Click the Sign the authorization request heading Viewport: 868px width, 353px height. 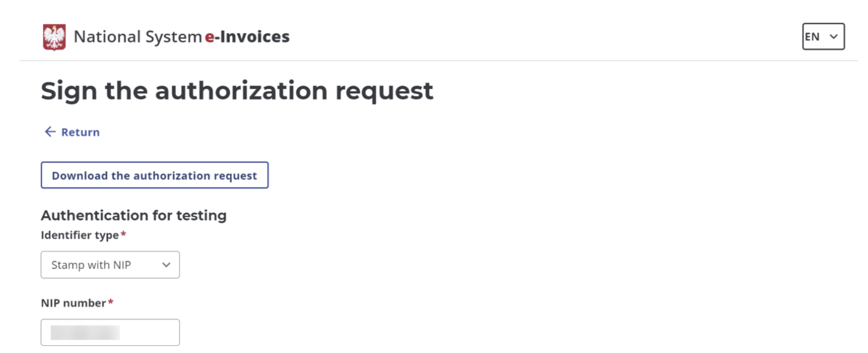[237, 91]
